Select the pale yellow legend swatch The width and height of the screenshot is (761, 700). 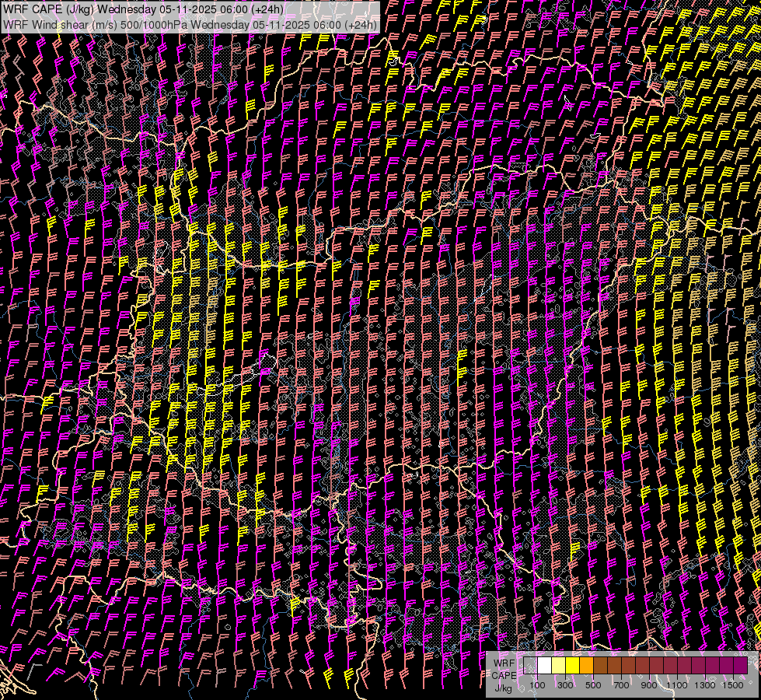558,666
